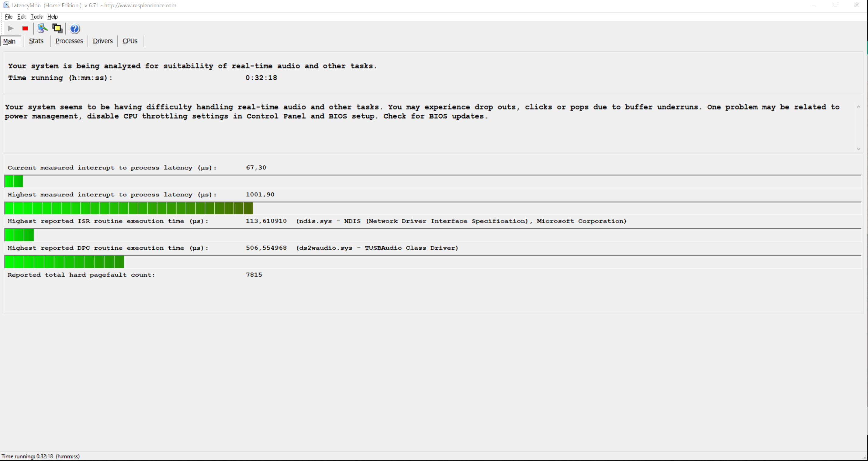The height and width of the screenshot is (461, 868).
Task: Click the highest DPC routine execution bar
Action: [x=64, y=262]
